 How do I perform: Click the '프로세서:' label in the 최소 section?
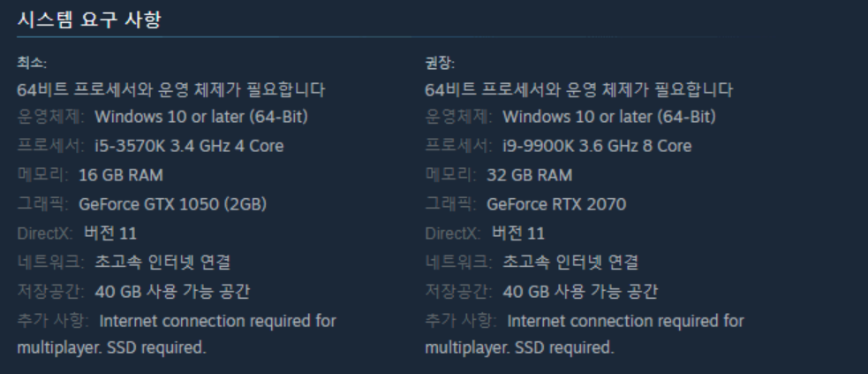tap(51, 146)
